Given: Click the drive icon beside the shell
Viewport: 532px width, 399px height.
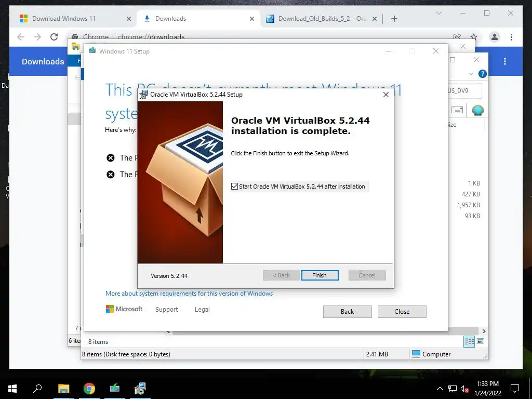Looking at the screenshot, I should [x=457, y=110].
